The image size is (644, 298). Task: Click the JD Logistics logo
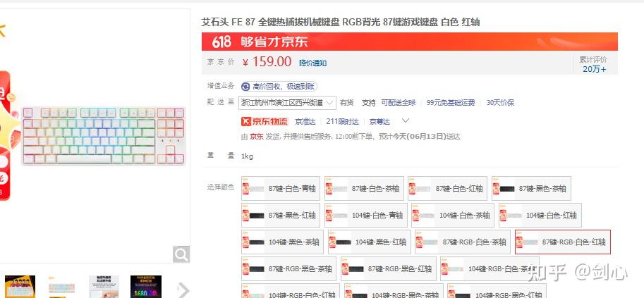tap(265, 121)
